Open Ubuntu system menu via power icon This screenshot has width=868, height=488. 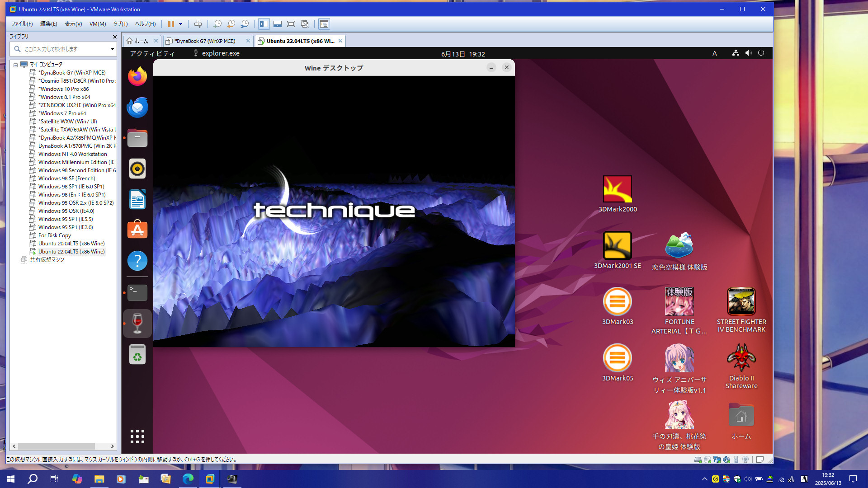point(761,53)
